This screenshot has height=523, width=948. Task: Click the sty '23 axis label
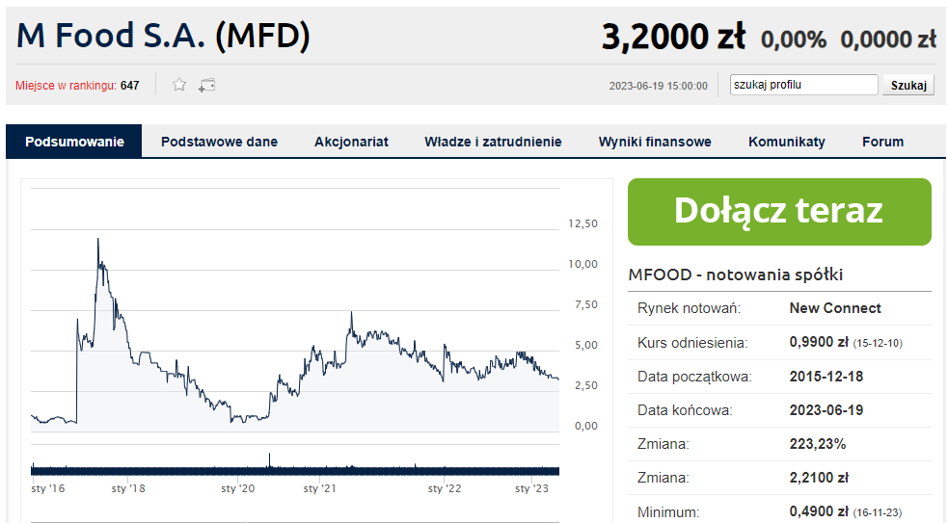point(531,488)
